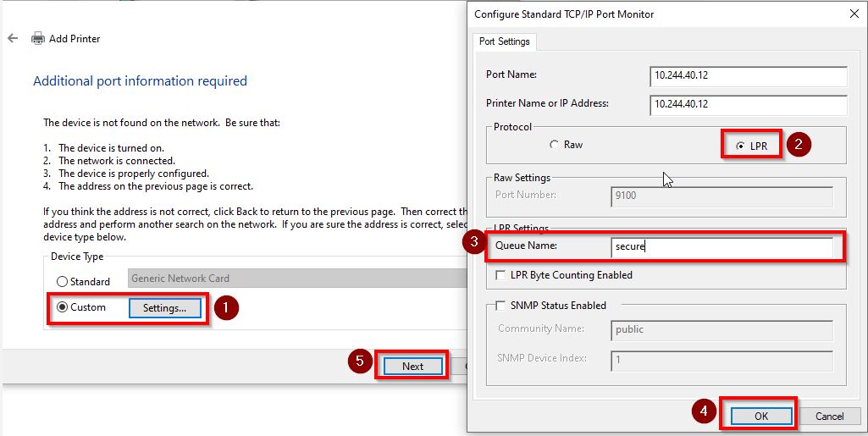Image resolution: width=868 pixels, height=436 pixels.
Task: Open custom device Settings... button
Action: [164, 308]
